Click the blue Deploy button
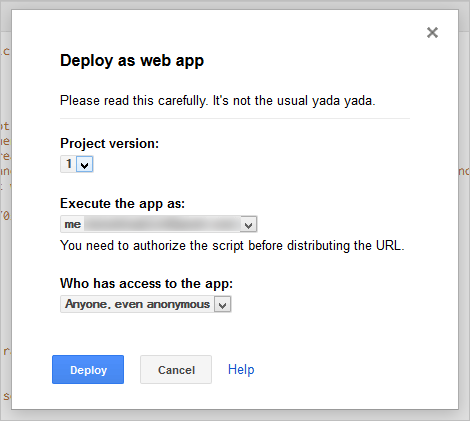This screenshot has width=470, height=421. [88, 370]
